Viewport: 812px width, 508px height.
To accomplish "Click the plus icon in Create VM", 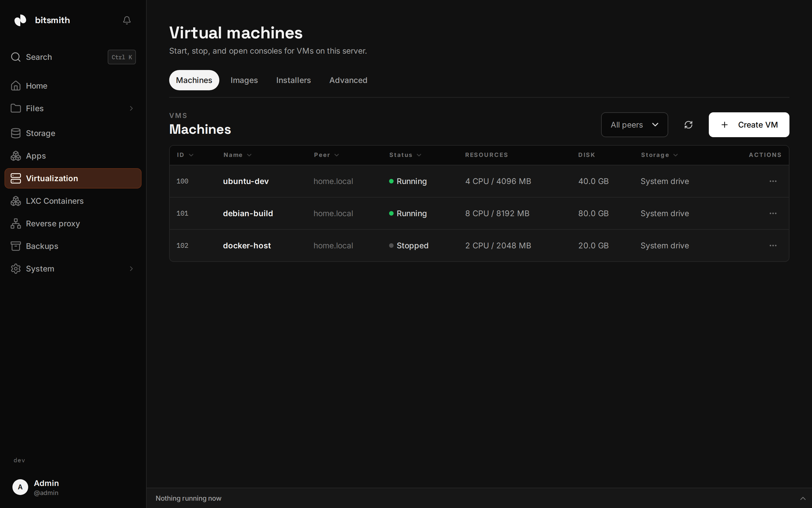I will click(724, 125).
